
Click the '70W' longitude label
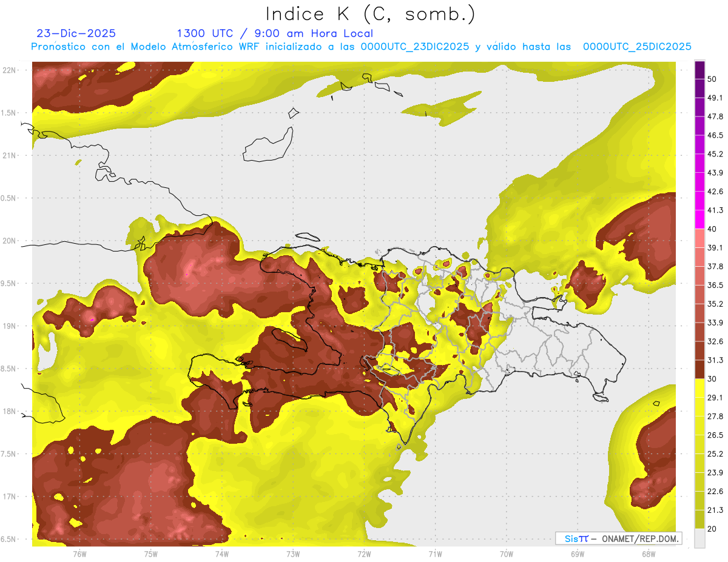pos(507,554)
